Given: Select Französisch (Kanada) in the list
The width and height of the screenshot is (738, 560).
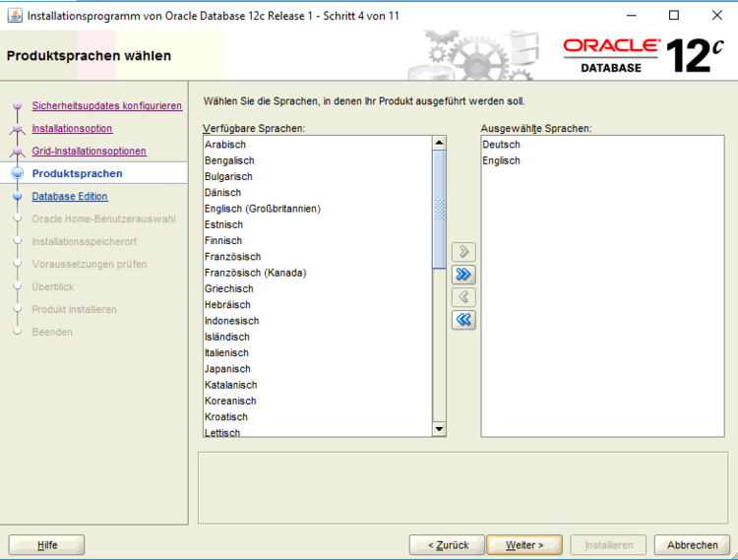Looking at the screenshot, I should (318, 273).
